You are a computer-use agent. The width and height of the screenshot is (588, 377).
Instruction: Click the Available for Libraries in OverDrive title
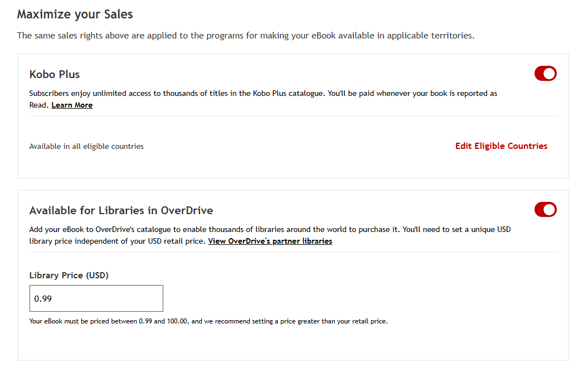click(x=121, y=210)
